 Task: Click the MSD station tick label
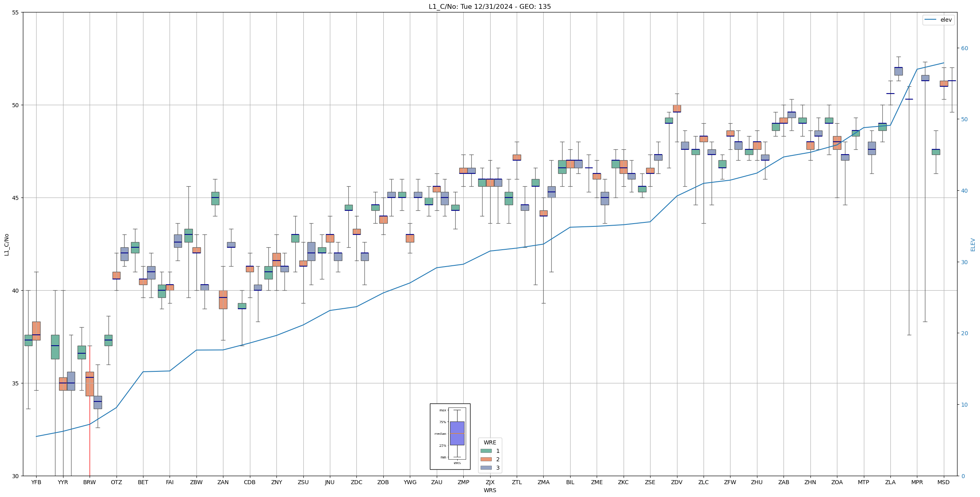click(943, 482)
